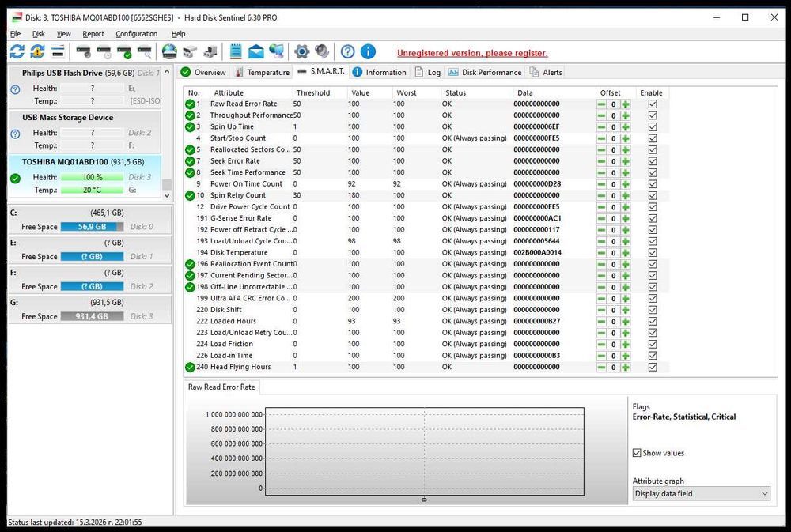This screenshot has width=791, height=532.
Task: Click the blue info circle toolbar icon
Action: [368, 52]
